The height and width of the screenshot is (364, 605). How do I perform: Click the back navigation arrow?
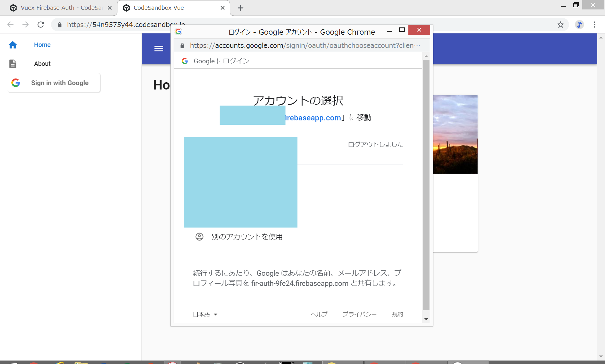pos(10,25)
